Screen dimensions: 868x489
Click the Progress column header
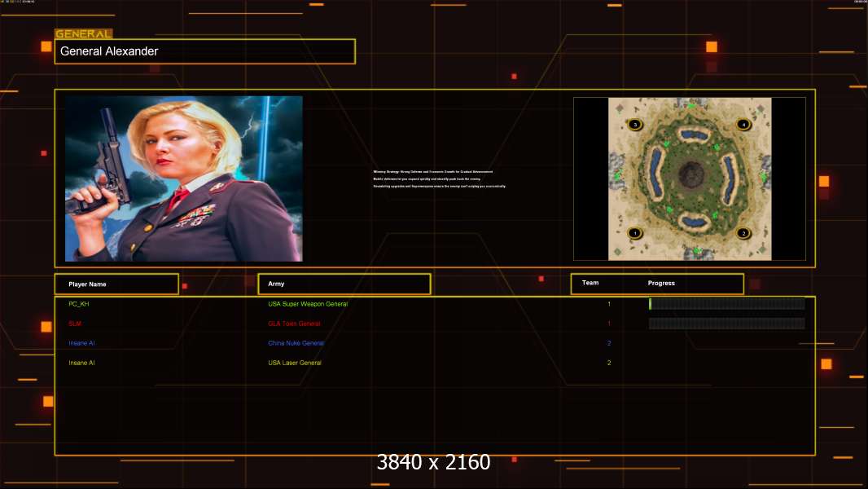[661, 283]
